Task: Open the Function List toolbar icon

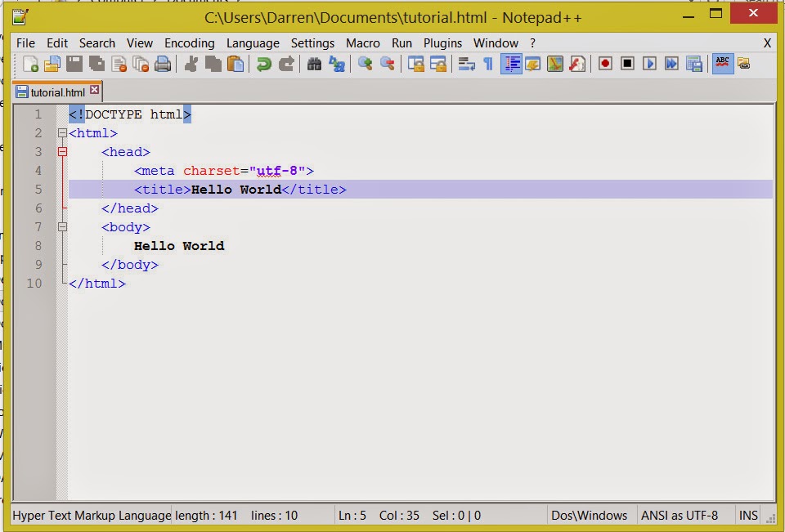Action: pyautogui.click(x=576, y=64)
